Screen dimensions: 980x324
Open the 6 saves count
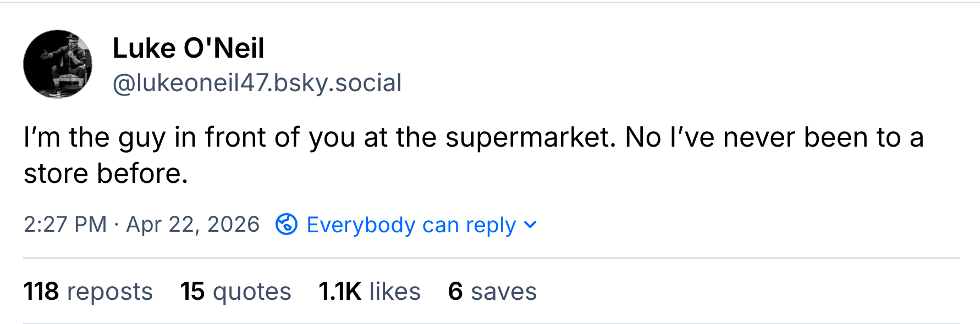492,291
